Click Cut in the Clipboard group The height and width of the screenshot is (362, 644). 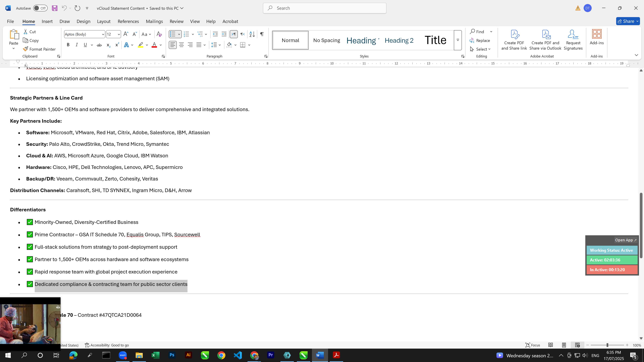[x=30, y=32]
